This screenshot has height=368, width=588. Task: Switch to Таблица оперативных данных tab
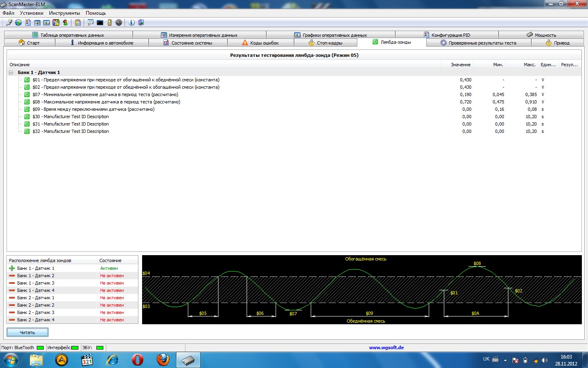(x=68, y=35)
